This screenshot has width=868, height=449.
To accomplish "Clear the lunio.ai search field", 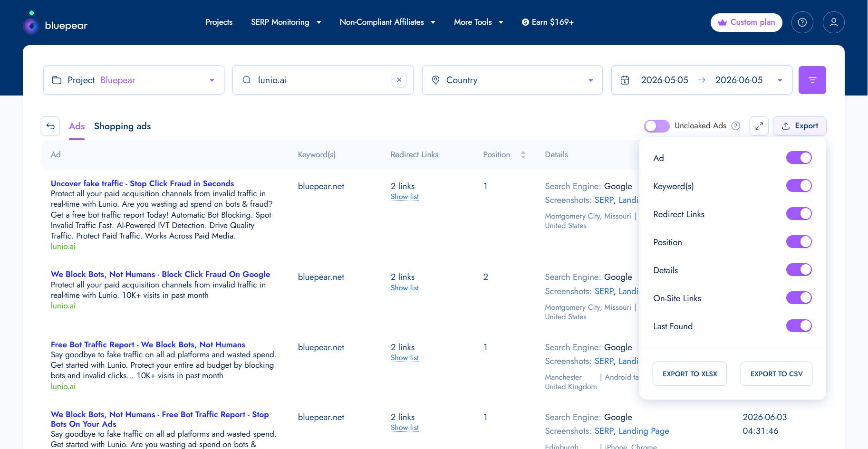I will [399, 80].
